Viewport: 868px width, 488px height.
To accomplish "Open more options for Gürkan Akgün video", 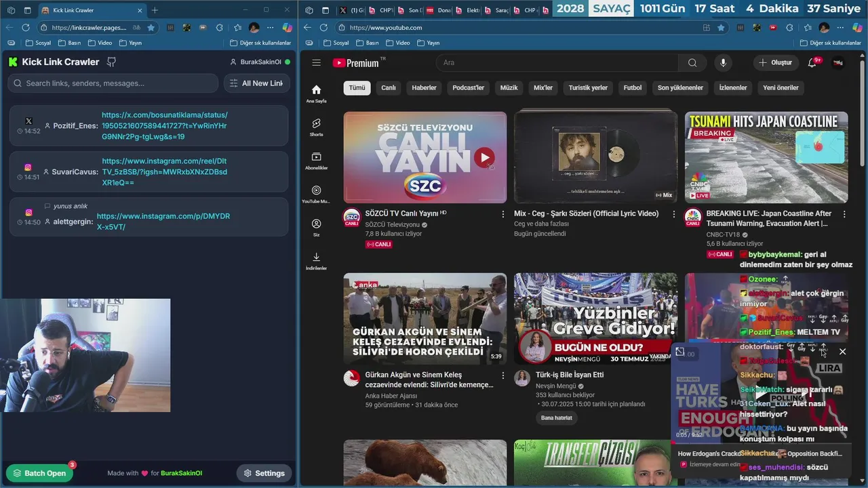I will coord(502,375).
